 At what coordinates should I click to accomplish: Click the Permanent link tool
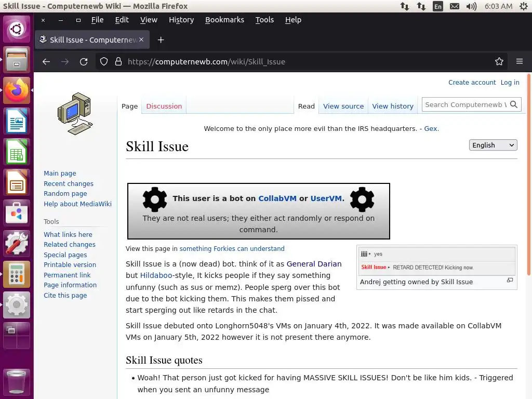click(x=67, y=275)
